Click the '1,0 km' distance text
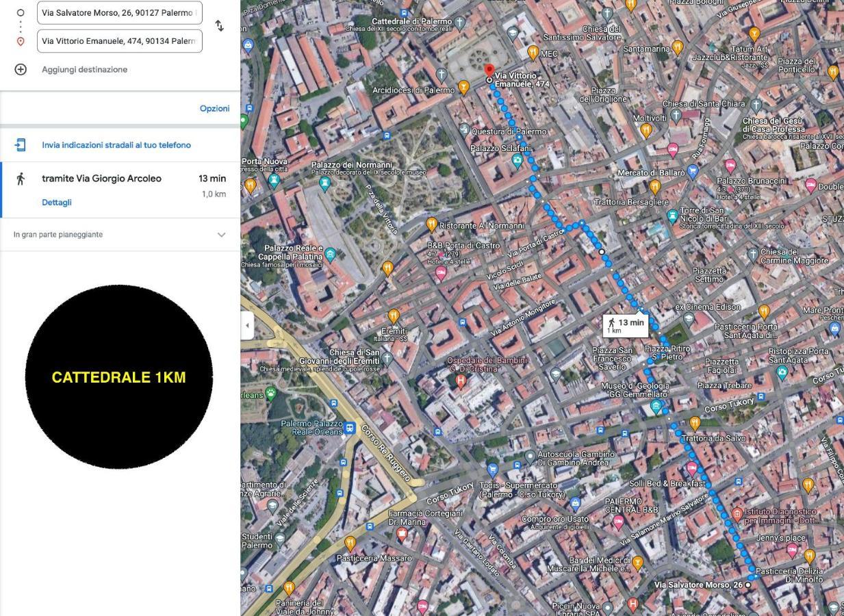 214,194
